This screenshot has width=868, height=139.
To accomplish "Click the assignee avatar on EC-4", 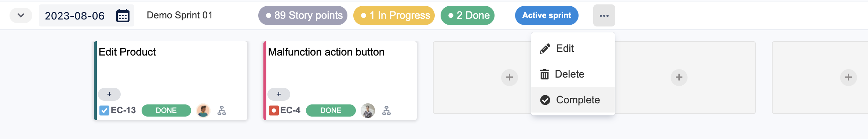I will [368, 110].
